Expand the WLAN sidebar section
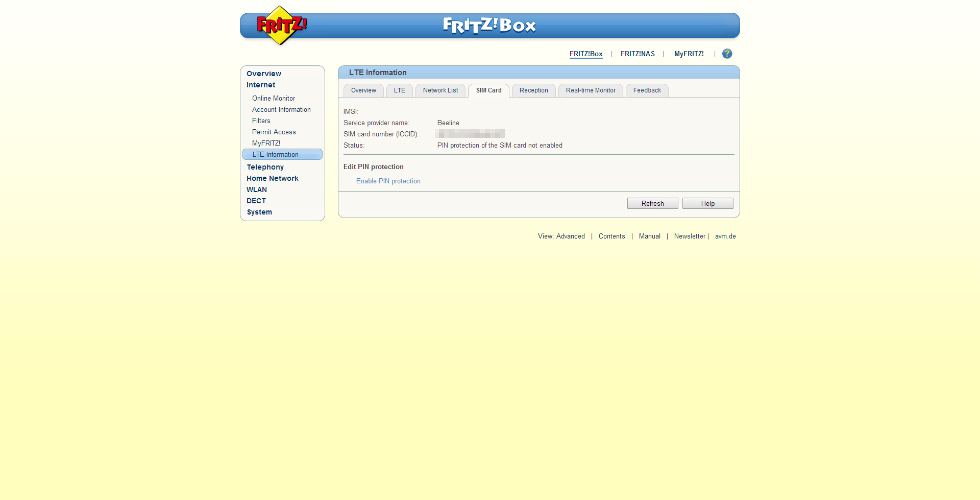Viewport: 980px width, 500px height. point(256,189)
